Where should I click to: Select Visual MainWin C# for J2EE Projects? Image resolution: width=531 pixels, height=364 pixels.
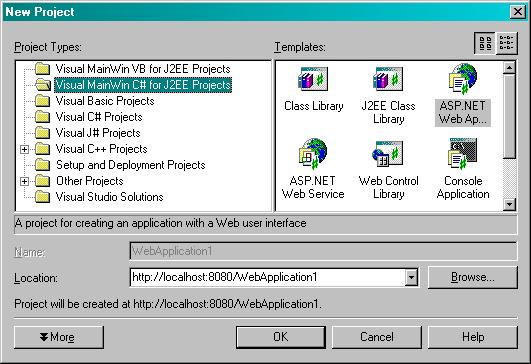(x=143, y=85)
